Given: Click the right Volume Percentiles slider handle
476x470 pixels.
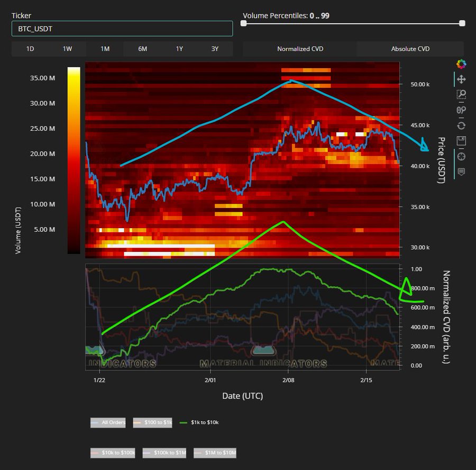Looking at the screenshot, I should [462, 23].
